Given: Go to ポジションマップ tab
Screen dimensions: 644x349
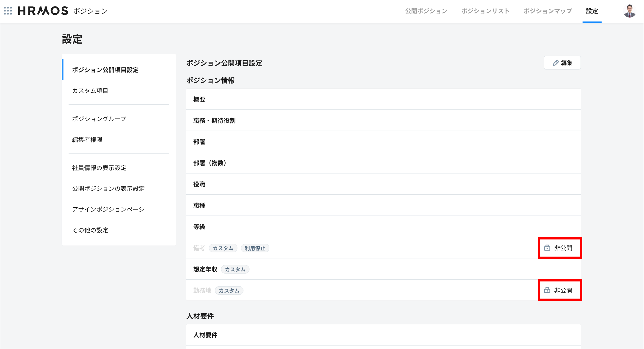Looking at the screenshot, I should (x=547, y=11).
